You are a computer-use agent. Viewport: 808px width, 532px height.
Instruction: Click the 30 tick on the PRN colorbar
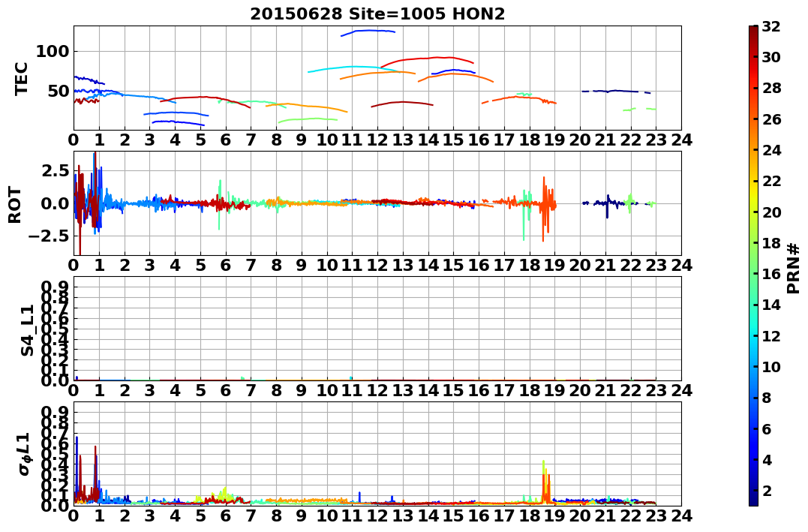771,57
